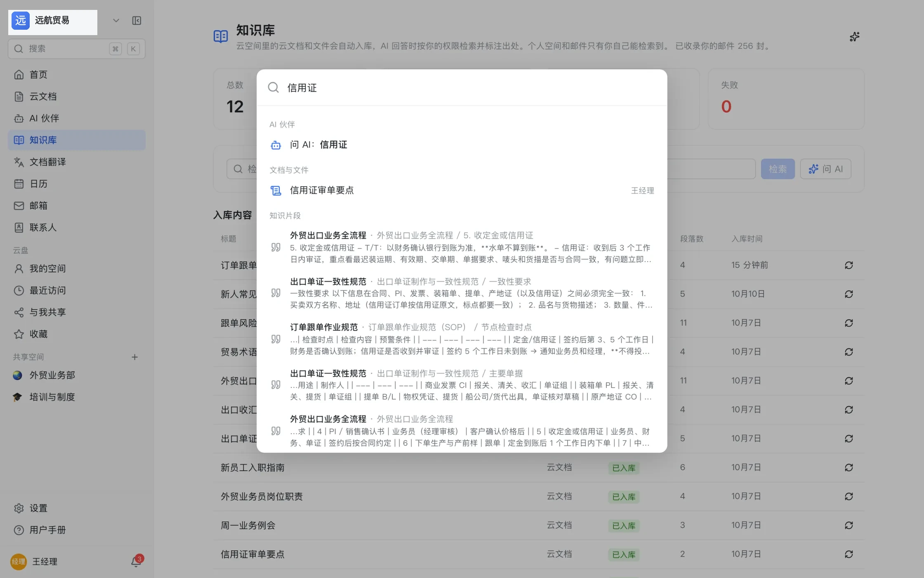This screenshot has height=578, width=924.
Task: Open 与我共享 share icon item
Action: click(77, 313)
